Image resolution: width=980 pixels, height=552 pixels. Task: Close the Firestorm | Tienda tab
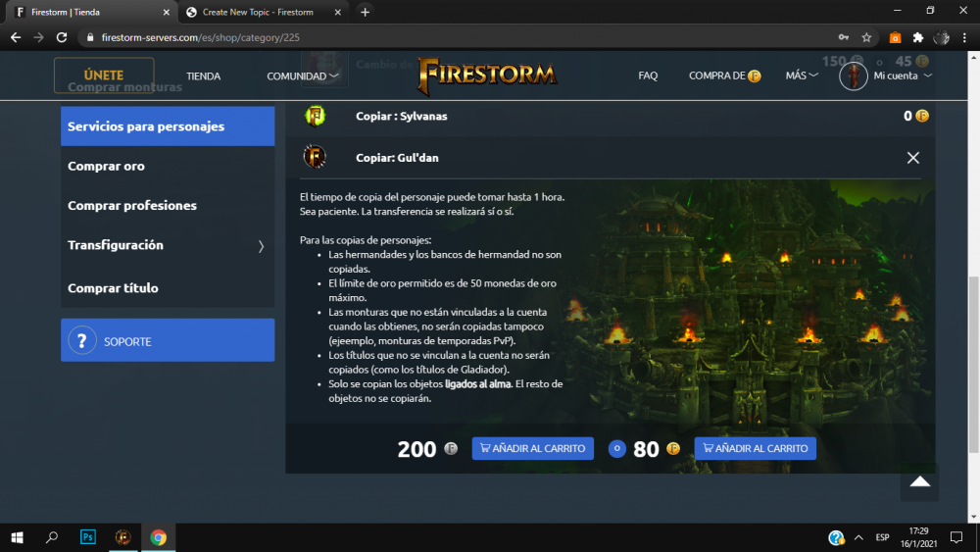167,12
